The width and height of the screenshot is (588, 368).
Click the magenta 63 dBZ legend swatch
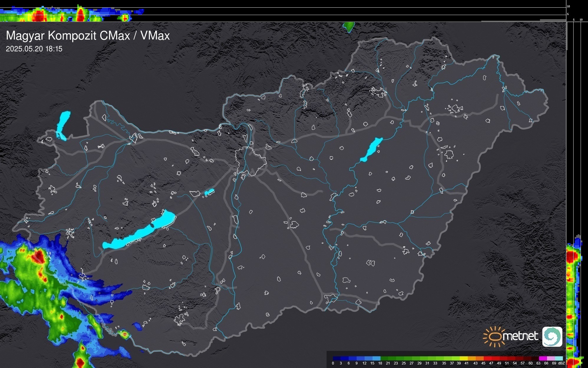click(543, 358)
